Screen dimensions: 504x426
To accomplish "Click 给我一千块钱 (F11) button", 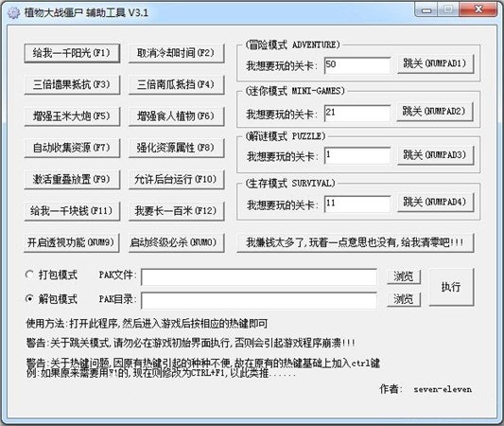I will coord(72,211).
